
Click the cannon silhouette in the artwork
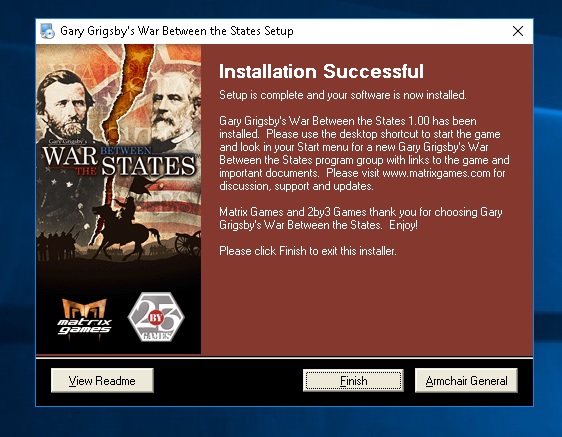pyautogui.click(x=187, y=243)
